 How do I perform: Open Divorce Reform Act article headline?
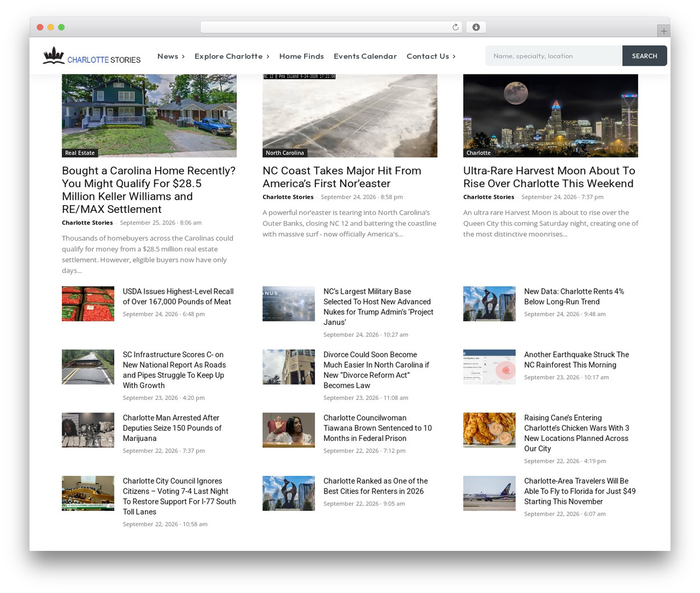pyautogui.click(x=376, y=370)
